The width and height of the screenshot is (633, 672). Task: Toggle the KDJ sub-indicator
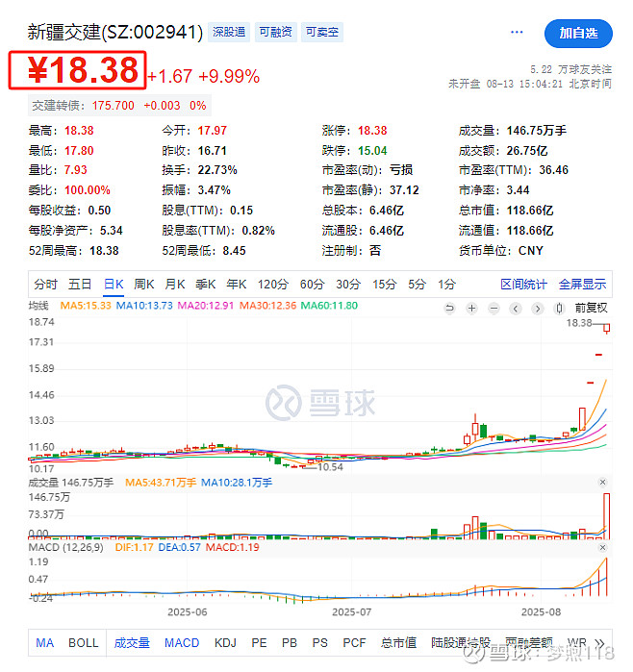(x=225, y=643)
